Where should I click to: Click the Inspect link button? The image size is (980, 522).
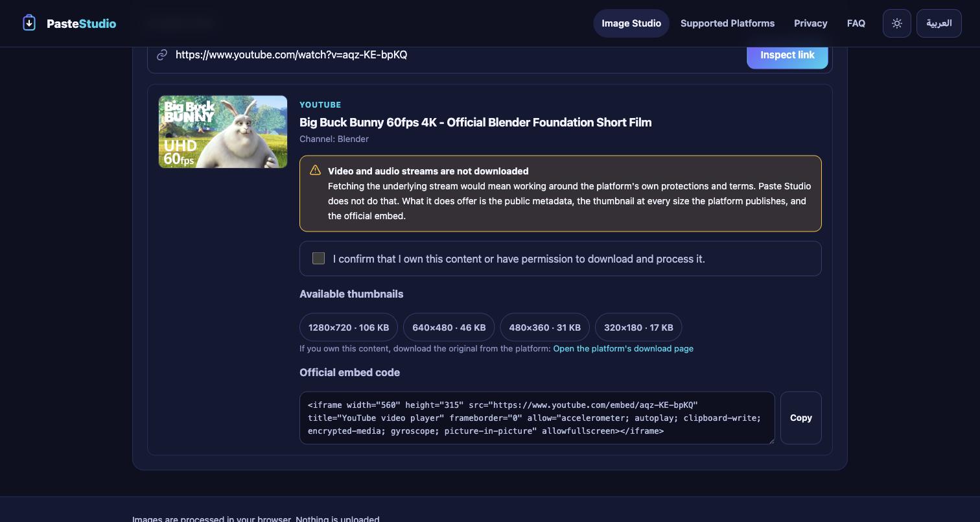[787, 55]
